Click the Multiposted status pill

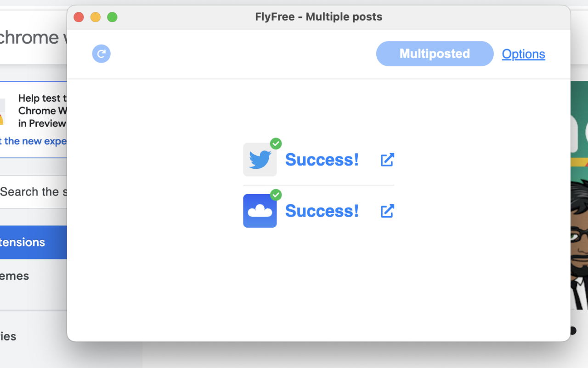(434, 53)
